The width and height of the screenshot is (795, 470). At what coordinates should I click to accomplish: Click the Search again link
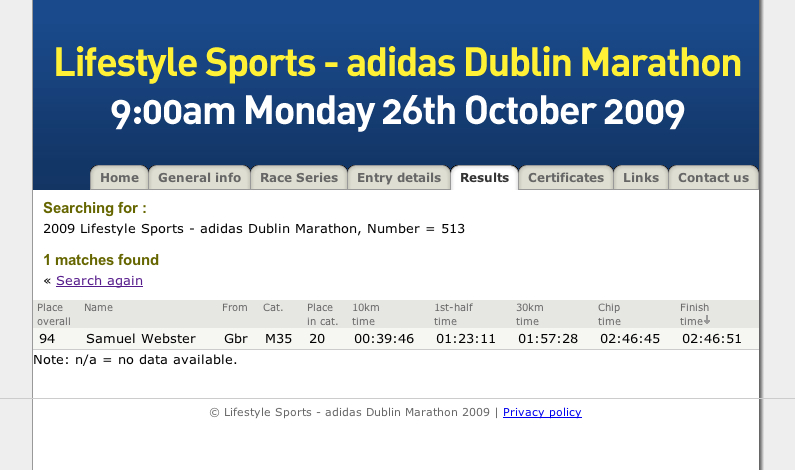[x=99, y=280]
